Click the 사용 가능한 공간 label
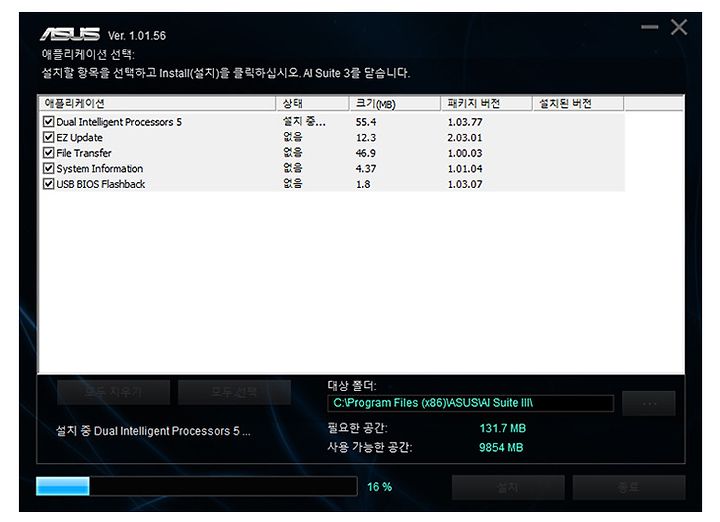The image size is (720, 522). pyautogui.click(x=370, y=448)
